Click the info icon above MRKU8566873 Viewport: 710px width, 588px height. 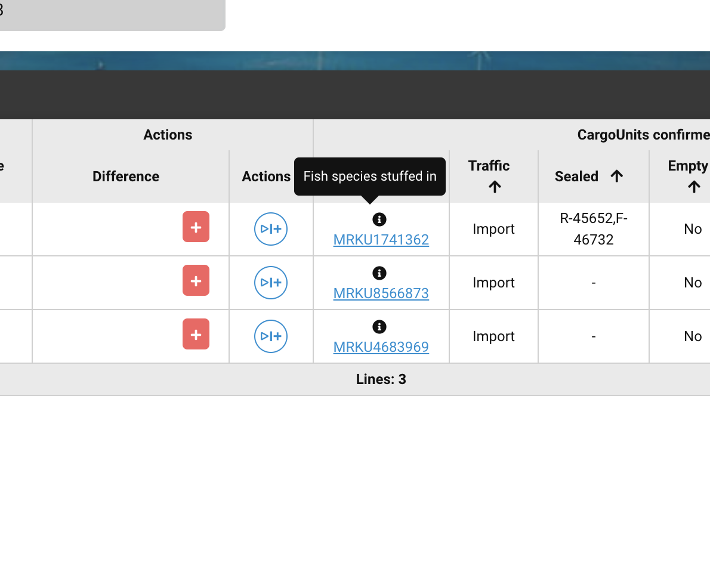(x=379, y=273)
